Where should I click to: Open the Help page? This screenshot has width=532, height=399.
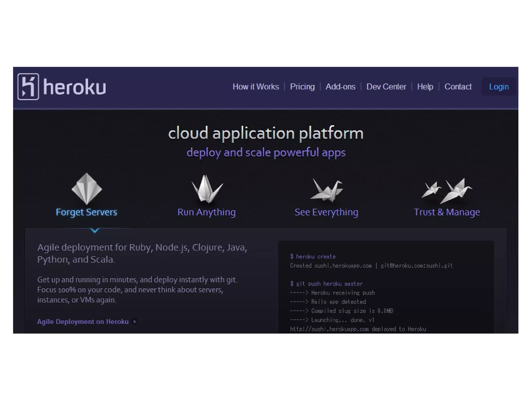click(x=425, y=87)
